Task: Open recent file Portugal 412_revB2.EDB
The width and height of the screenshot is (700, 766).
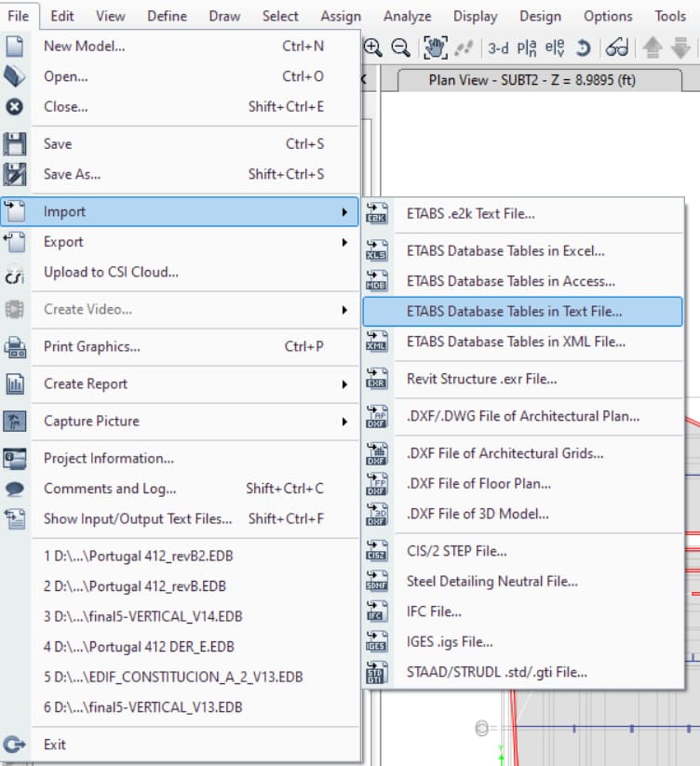Action: coord(135,557)
